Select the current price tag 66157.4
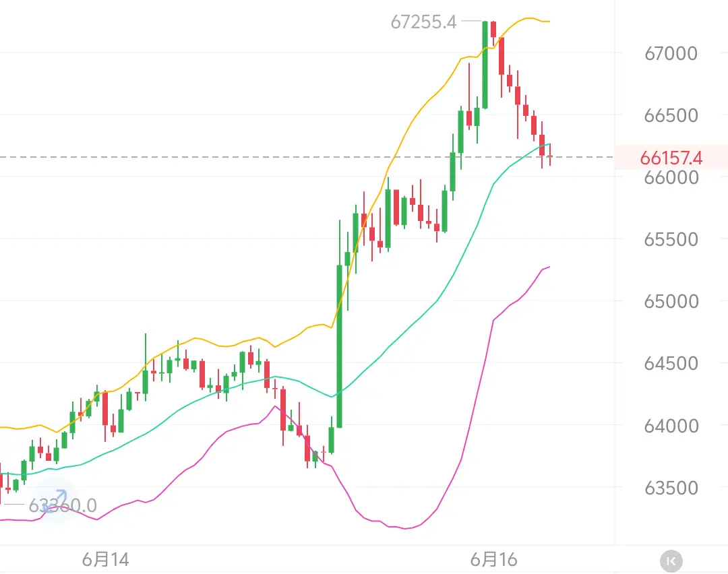Screen dimensions: 728x574 [671, 158]
